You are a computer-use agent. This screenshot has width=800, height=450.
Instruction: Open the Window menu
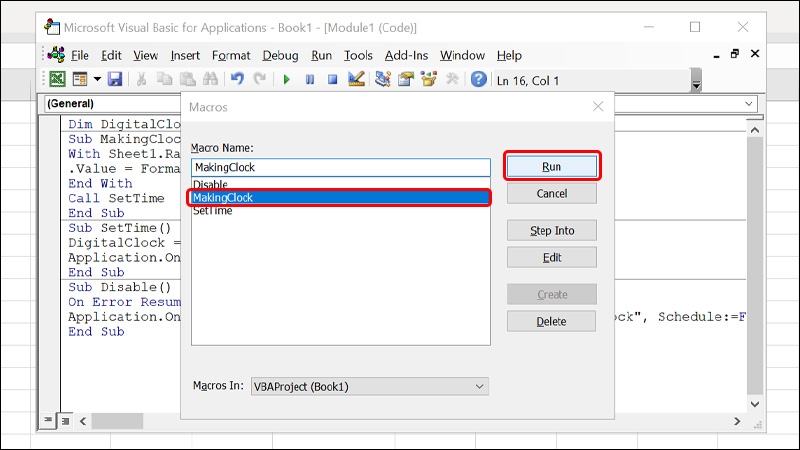click(462, 55)
